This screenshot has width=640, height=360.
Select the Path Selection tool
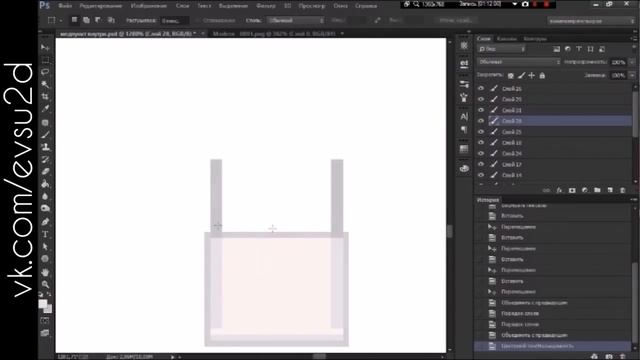[45, 247]
